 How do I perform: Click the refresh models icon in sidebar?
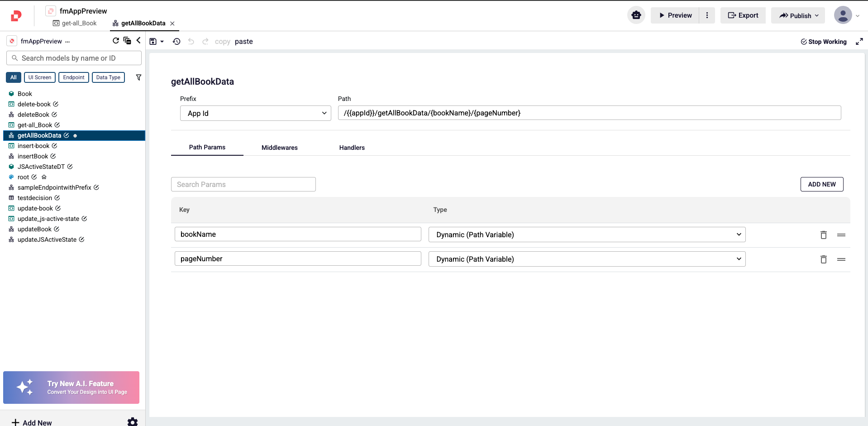pos(116,41)
